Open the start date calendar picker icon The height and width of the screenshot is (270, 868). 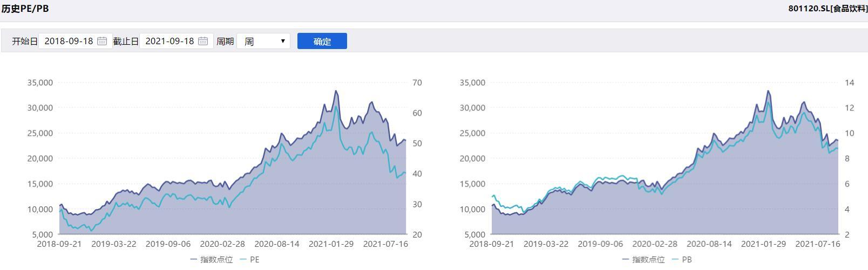(x=102, y=41)
